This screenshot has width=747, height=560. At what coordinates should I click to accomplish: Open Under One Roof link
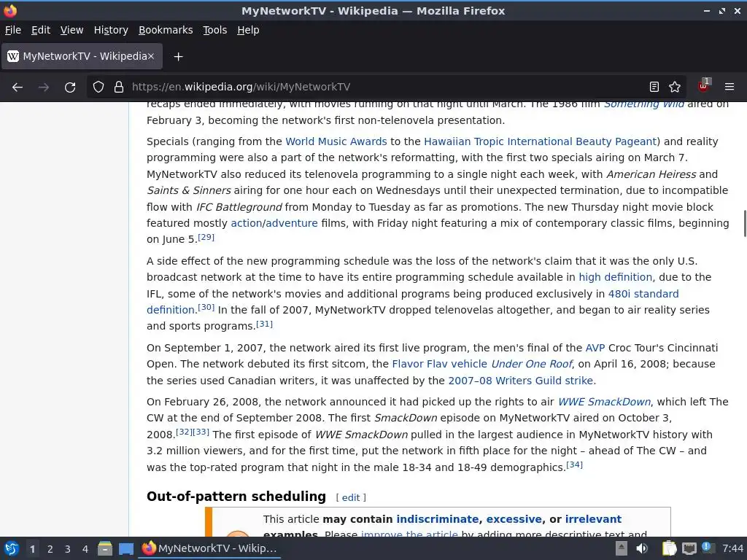click(x=531, y=365)
